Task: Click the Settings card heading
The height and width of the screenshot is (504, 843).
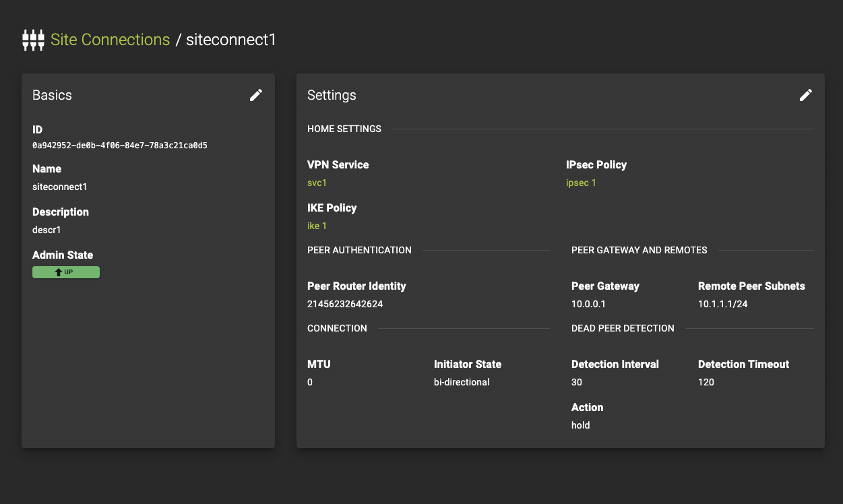Action: coord(332,95)
